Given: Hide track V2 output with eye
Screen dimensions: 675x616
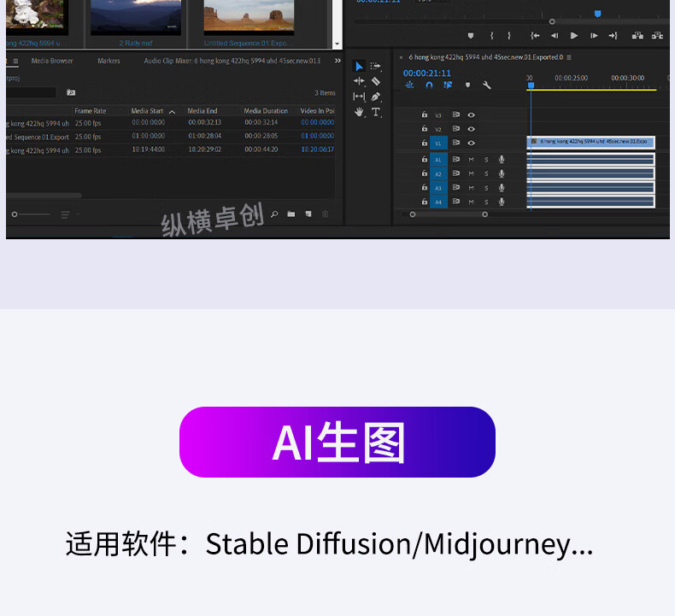Looking at the screenshot, I should coord(471,129).
